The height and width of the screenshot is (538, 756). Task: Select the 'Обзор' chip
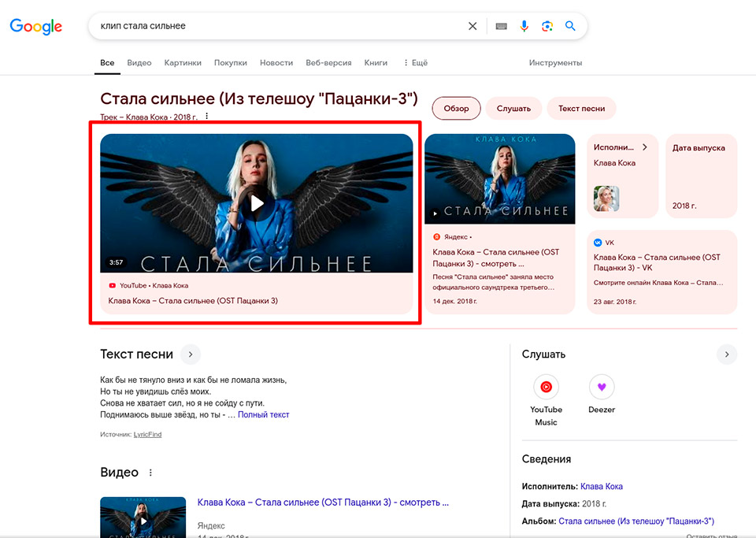[x=456, y=109]
